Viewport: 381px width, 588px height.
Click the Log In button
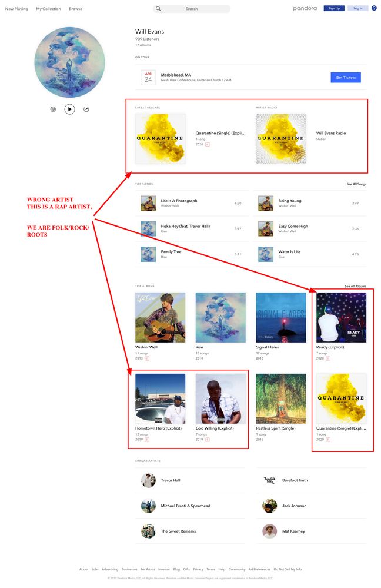point(357,8)
